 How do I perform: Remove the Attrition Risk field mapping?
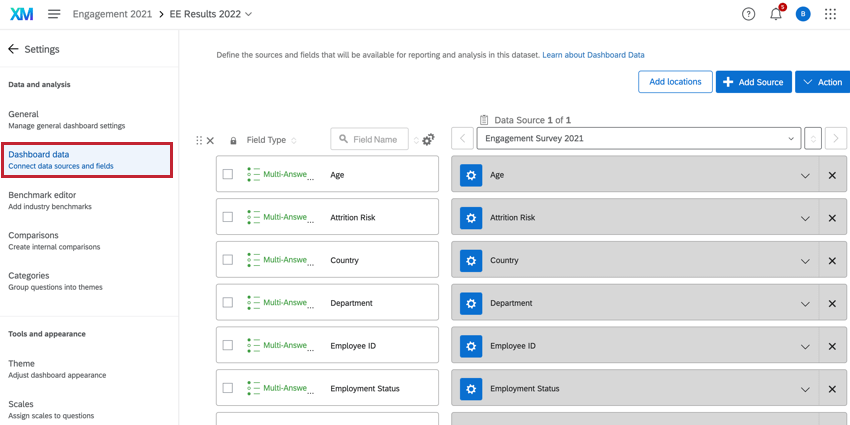pyautogui.click(x=832, y=218)
